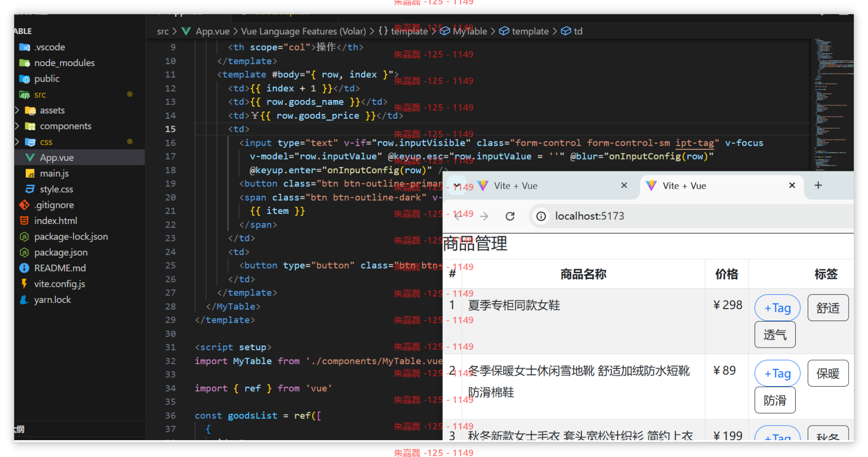
Task: Open the browser tab search dropdown
Action: pos(456,186)
